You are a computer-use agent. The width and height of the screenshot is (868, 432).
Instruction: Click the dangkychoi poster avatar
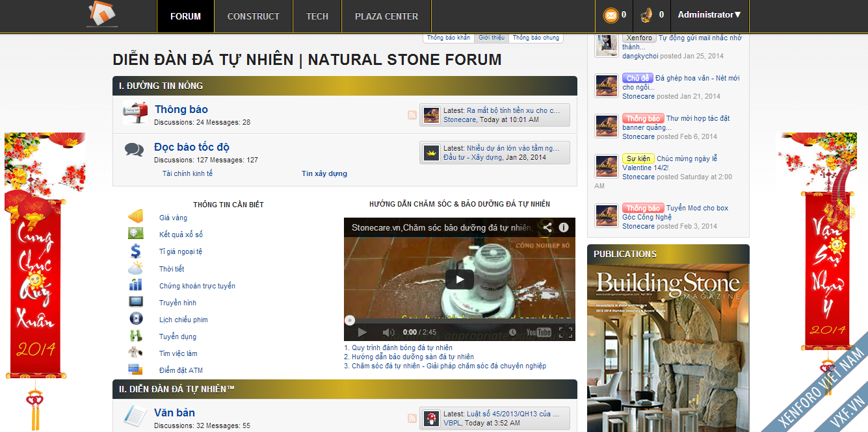click(607, 45)
